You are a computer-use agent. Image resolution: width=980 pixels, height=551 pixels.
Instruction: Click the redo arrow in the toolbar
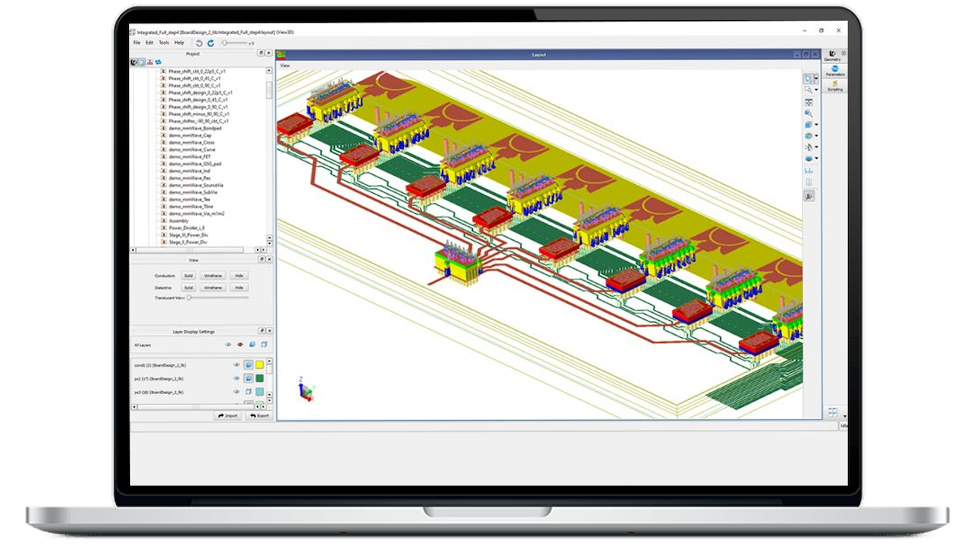click(211, 43)
